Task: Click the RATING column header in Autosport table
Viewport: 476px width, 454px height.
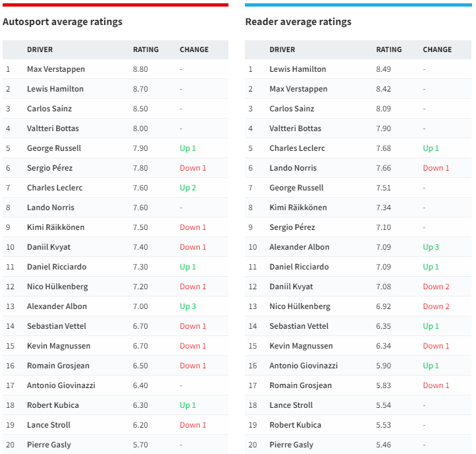Action: pyautogui.click(x=145, y=49)
